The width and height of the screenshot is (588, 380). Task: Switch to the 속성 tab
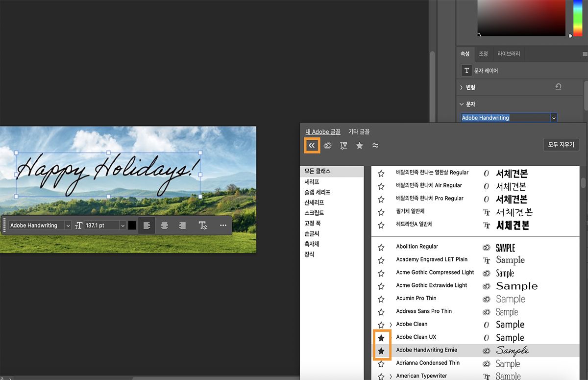click(x=465, y=53)
